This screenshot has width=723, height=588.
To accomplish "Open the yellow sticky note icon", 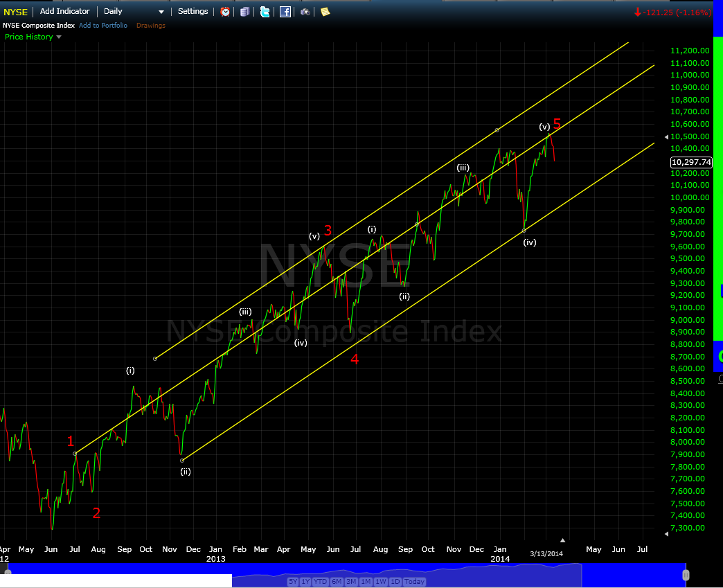I will coord(325,12).
